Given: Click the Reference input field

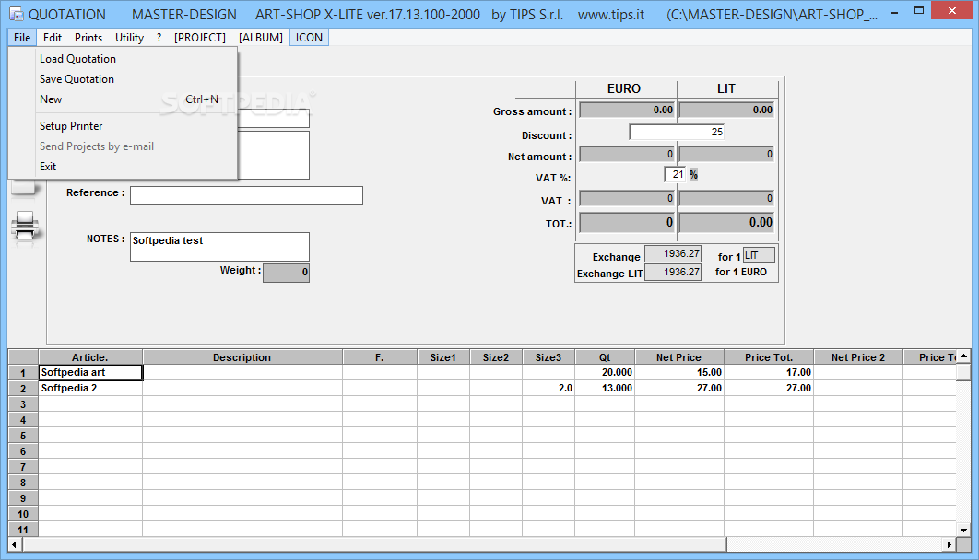Looking at the screenshot, I should [247, 196].
